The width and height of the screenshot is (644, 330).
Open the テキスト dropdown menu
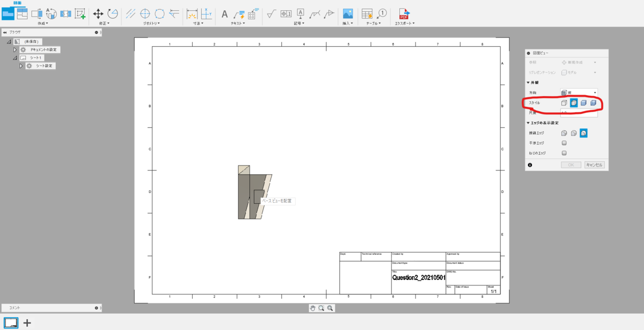[x=237, y=23]
